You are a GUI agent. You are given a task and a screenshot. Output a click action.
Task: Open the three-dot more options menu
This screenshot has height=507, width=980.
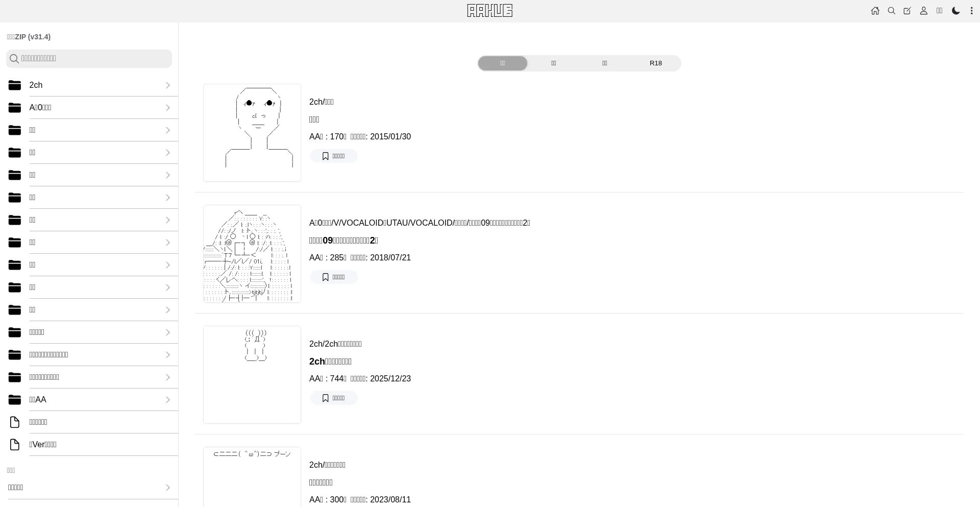click(x=972, y=11)
